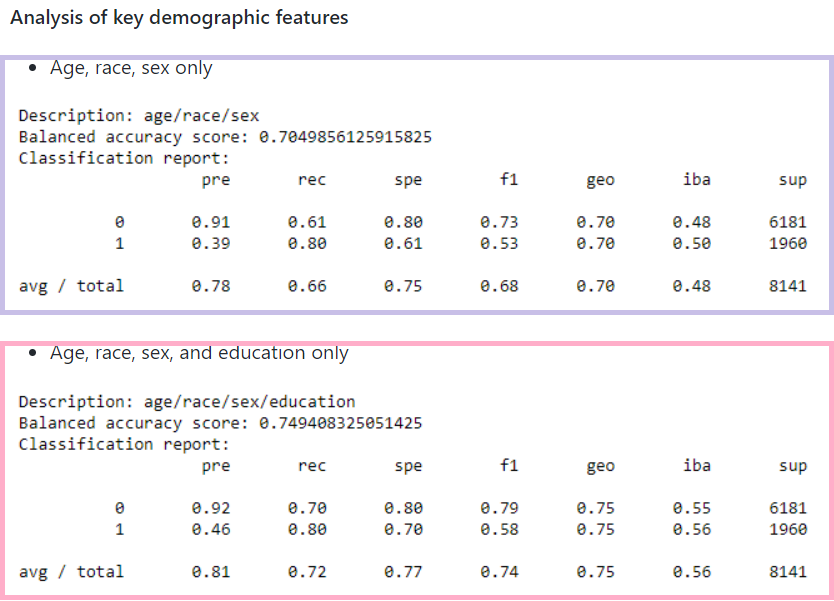Viewport: 834px width, 601px height.
Task: Click f1 value 0.79 in second report
Action: click(x=499, y=508)
